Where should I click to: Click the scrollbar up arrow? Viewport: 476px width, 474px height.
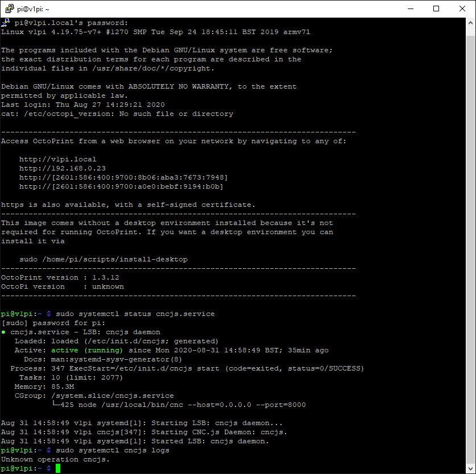470,23
